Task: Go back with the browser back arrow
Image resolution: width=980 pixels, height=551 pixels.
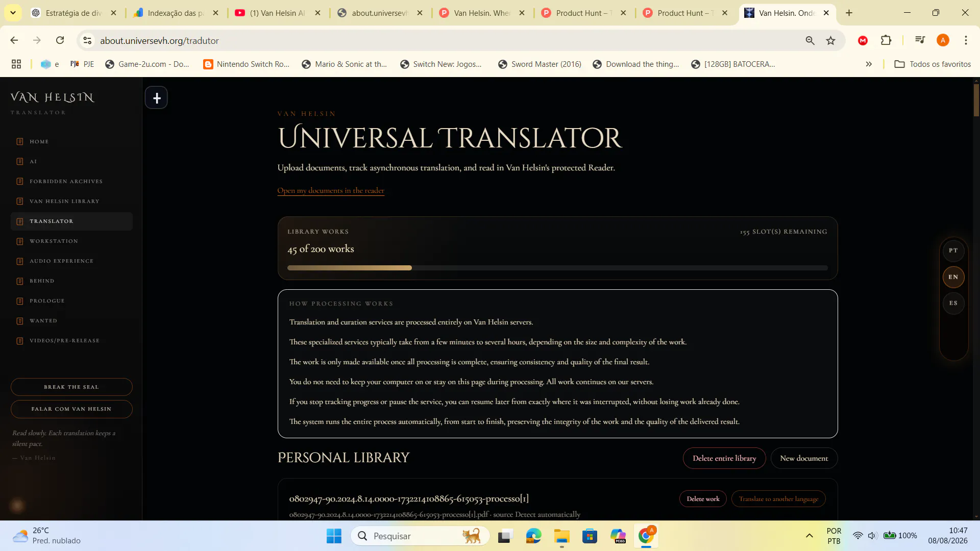Action: (14, 40)
